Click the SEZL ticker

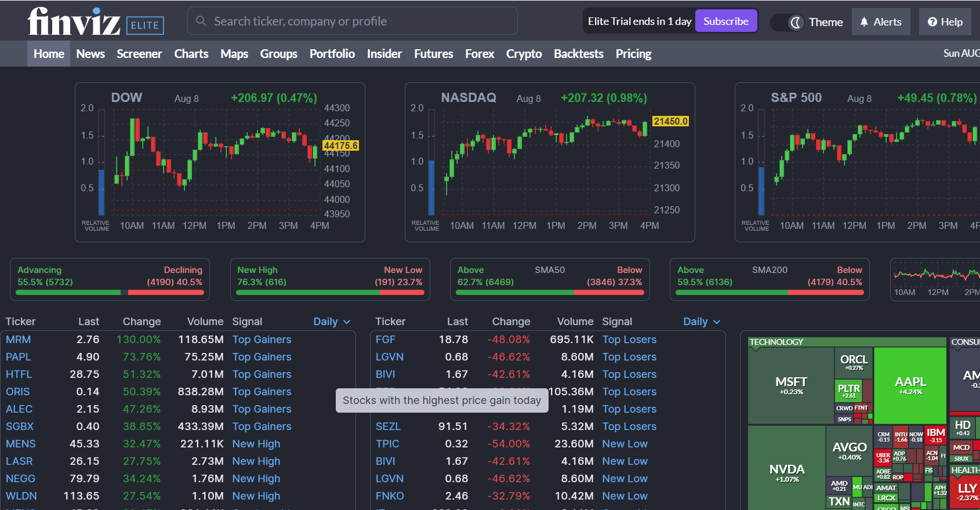(x=389, y=427)
